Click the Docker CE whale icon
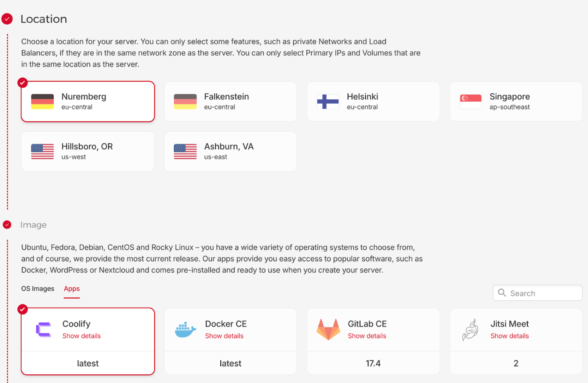Viewport: 588px width, 383px height. (x=185, y=330)
